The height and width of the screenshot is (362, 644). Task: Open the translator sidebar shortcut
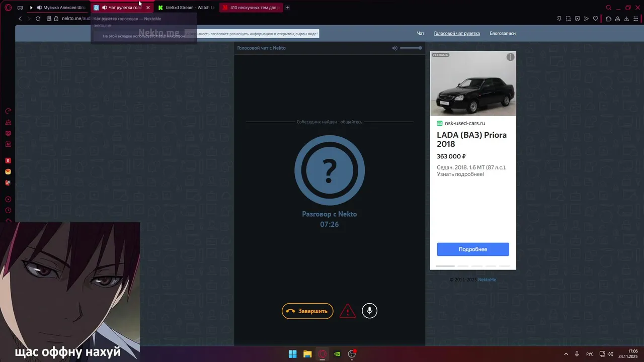pos(8,183)
